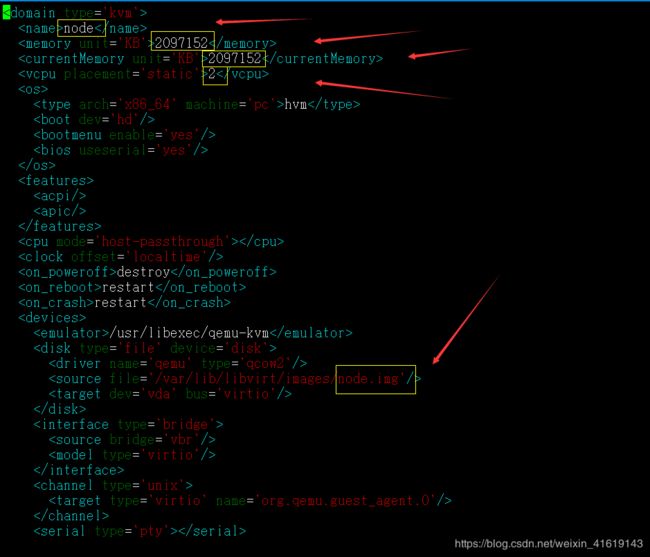The image size is (650, 557).
Task: Click the 2097152 value in the memory line
Action: [x=181, y=43]
